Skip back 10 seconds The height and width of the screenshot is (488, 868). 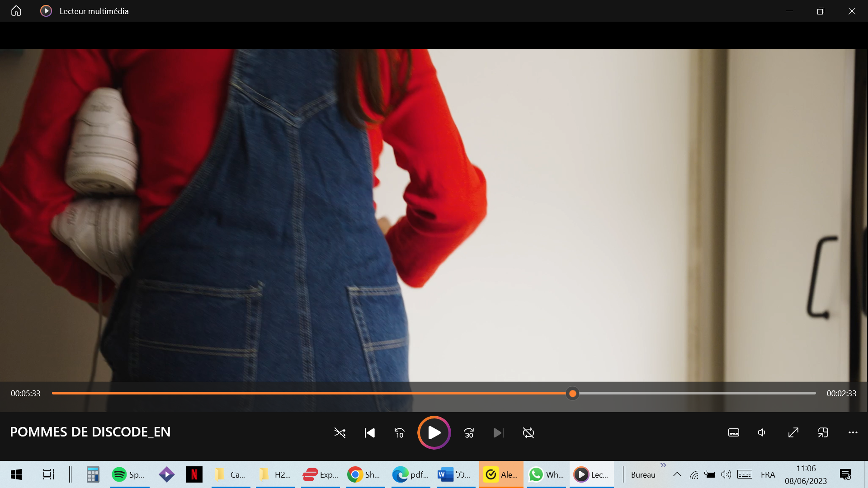point(399,433)
